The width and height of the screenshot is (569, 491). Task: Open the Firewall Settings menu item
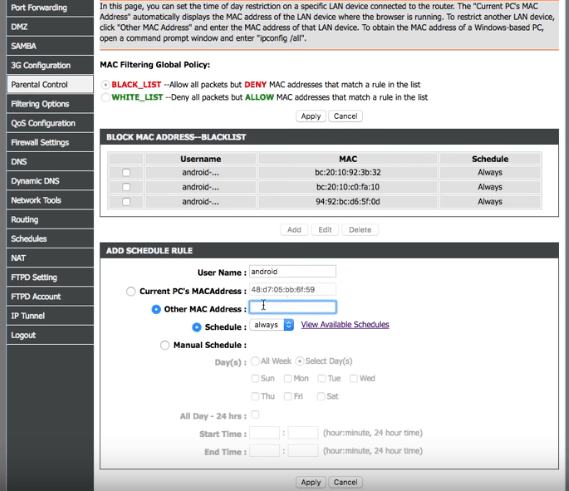click(x=50, y=142)
